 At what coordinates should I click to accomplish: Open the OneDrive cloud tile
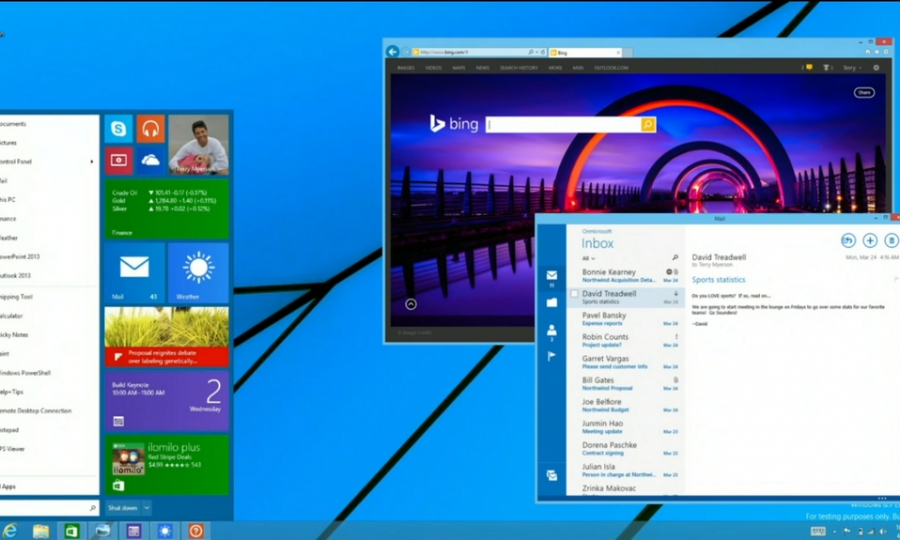pyautogui.click(x=150, y=160)
